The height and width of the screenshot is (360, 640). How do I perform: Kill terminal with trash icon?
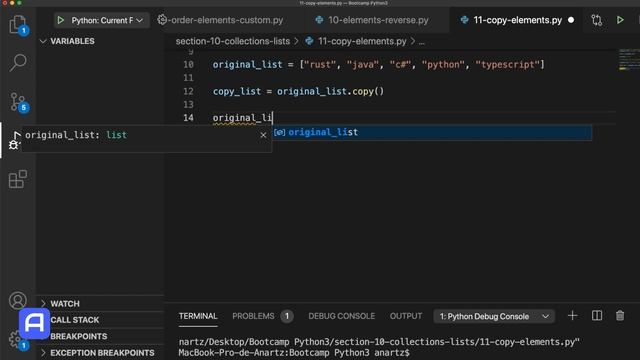pos(620,316)
